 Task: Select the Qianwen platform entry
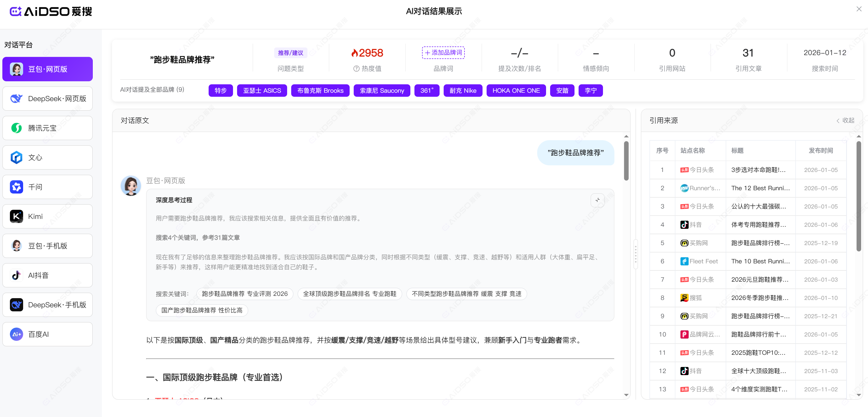point(48,187)
